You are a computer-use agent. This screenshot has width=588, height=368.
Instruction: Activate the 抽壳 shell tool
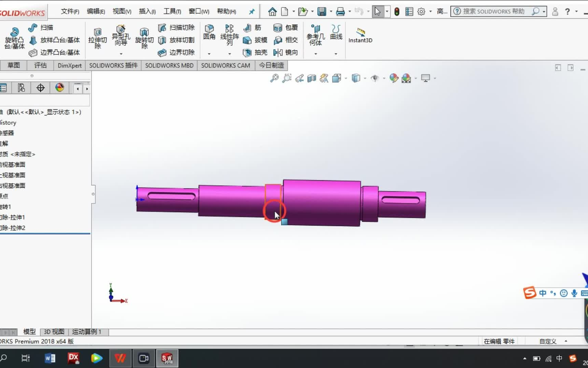click(255, 52)
